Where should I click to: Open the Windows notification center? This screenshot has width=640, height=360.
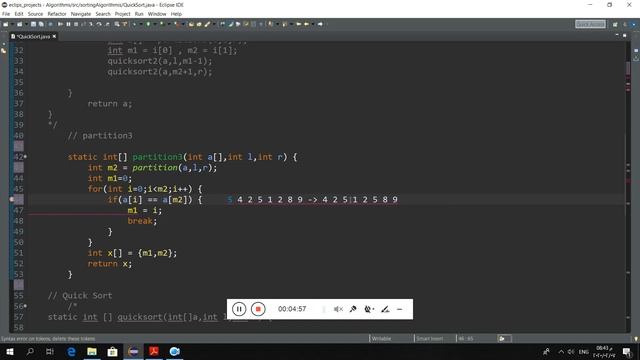tap(627, 351)
